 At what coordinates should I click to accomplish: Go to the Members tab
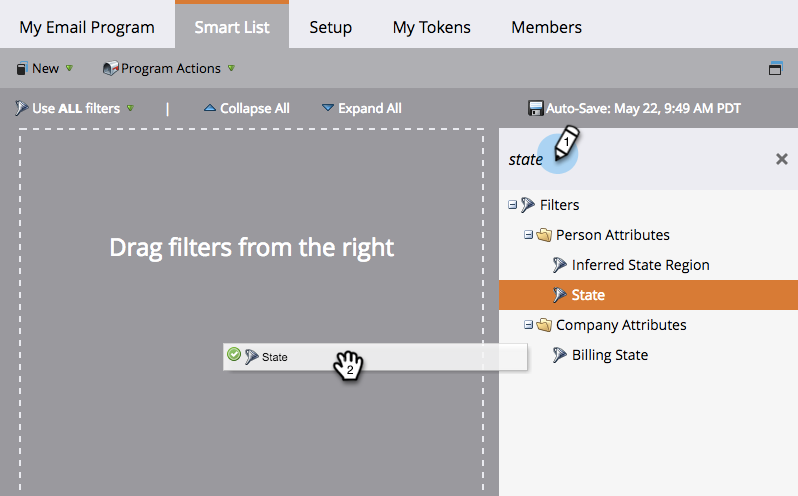[x=546, y=27]
